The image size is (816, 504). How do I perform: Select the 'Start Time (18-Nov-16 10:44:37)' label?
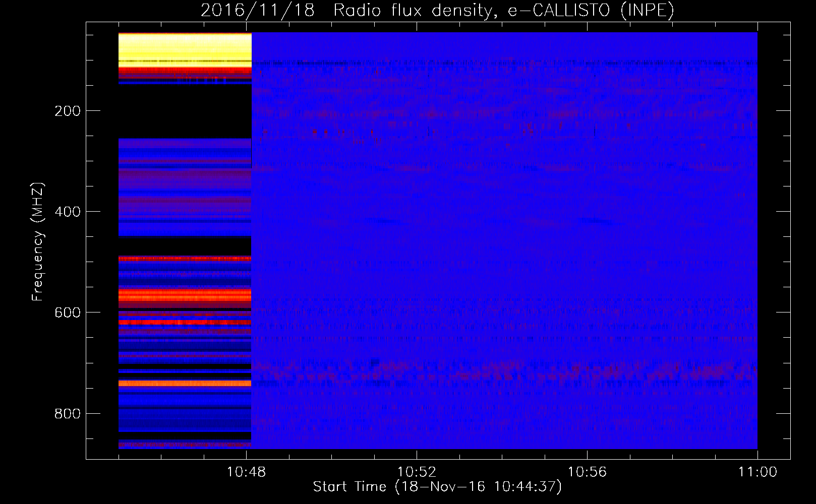click(437, 487)
